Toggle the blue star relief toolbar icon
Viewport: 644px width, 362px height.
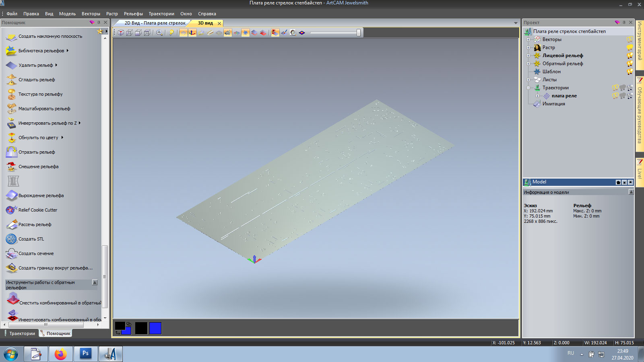point(245,33)
